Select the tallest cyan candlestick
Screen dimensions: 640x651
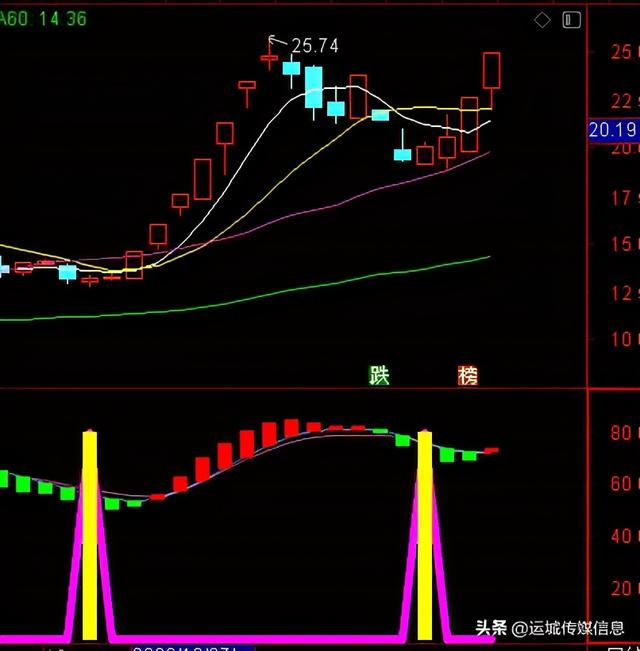[x=313, y=87]
